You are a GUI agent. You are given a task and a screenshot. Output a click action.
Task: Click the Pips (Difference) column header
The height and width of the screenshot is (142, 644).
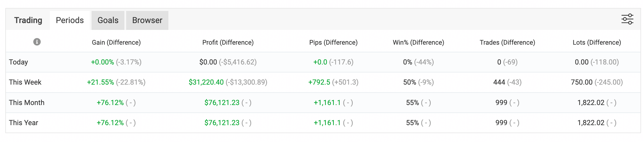pyautogui.click(x=333, y=43)
